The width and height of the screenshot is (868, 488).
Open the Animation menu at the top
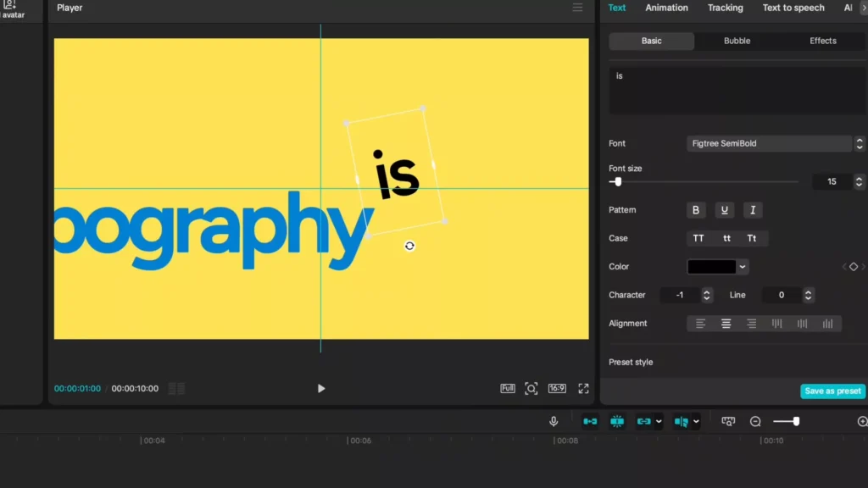pyautogui.click(x=666, y=8)
